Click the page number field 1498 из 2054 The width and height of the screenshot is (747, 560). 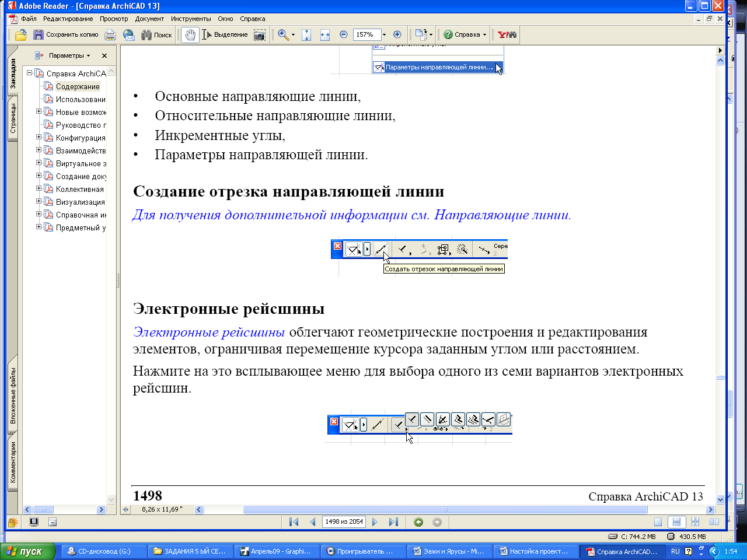(344, 522)
